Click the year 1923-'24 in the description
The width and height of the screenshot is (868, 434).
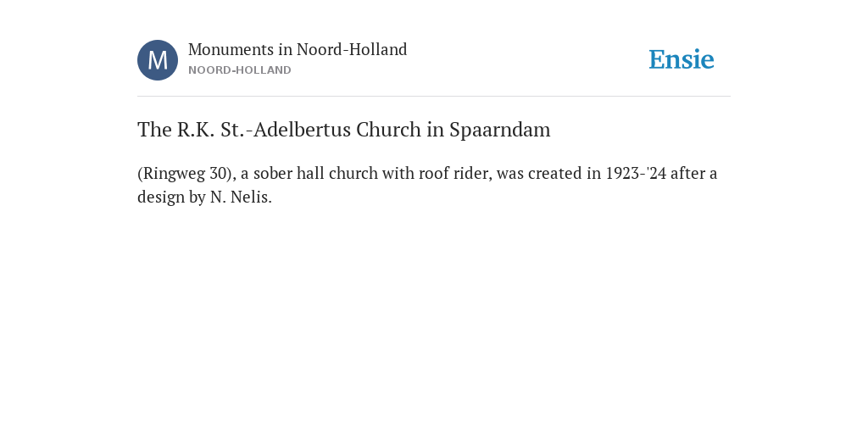[x=636, y=173]
